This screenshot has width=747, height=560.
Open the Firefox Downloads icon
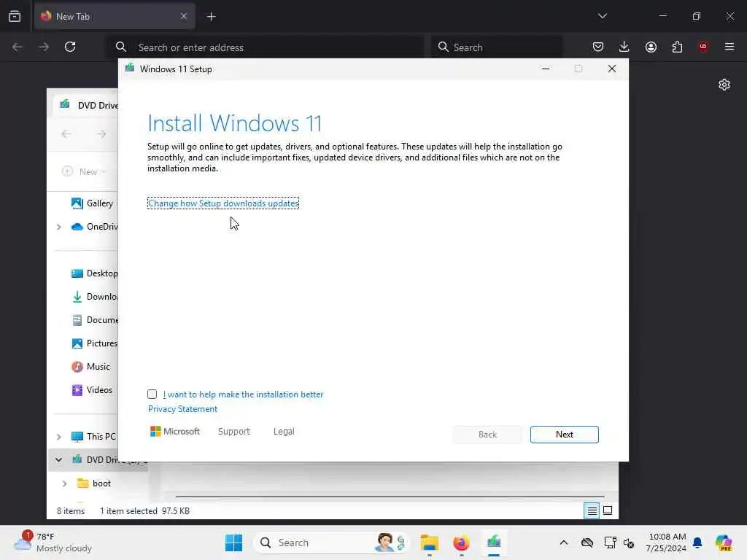click(x=624, y=47)
